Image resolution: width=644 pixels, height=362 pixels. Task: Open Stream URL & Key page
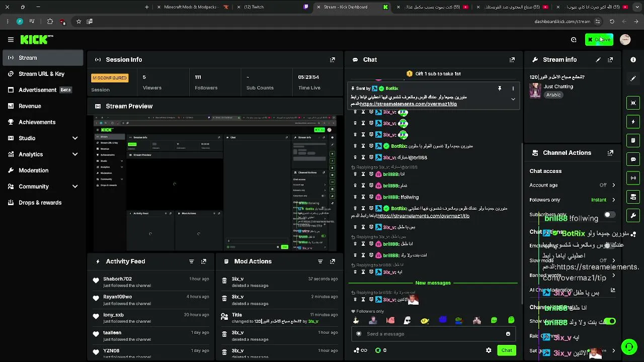[43, 74]
